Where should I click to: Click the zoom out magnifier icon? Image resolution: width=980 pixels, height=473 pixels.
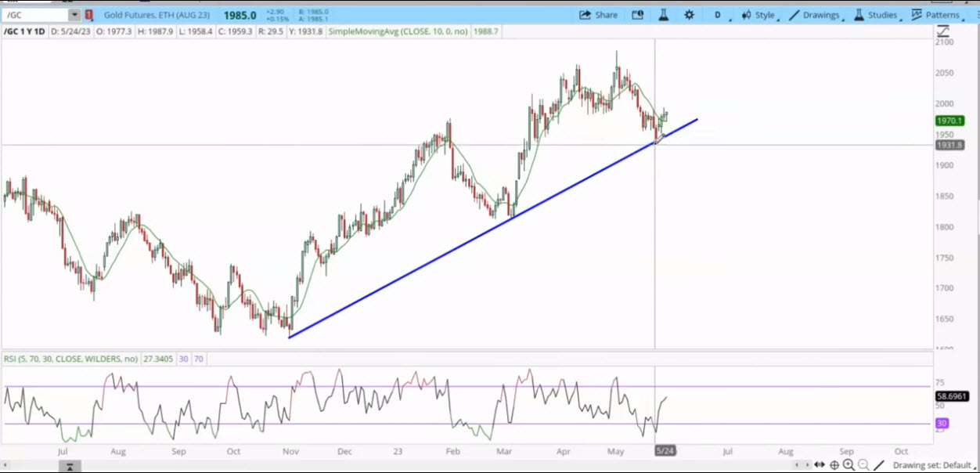pos(863,465)
